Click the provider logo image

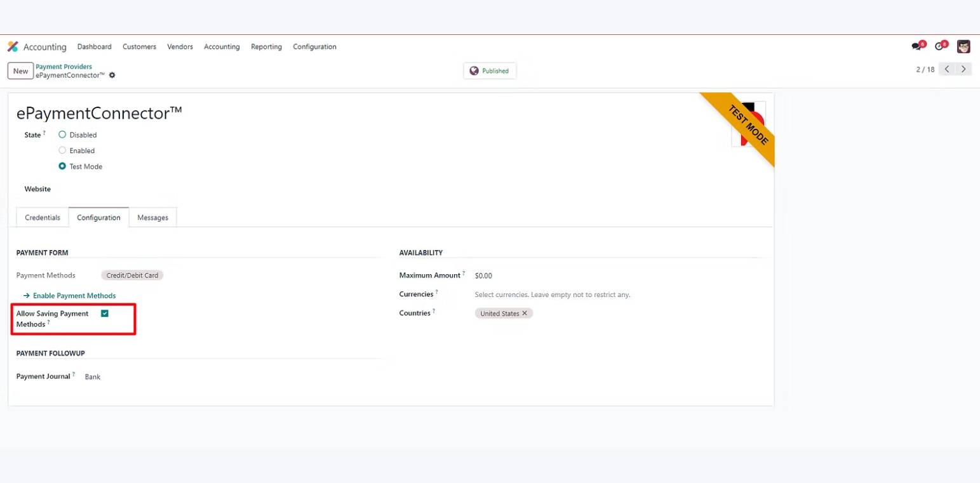point(748,124)
